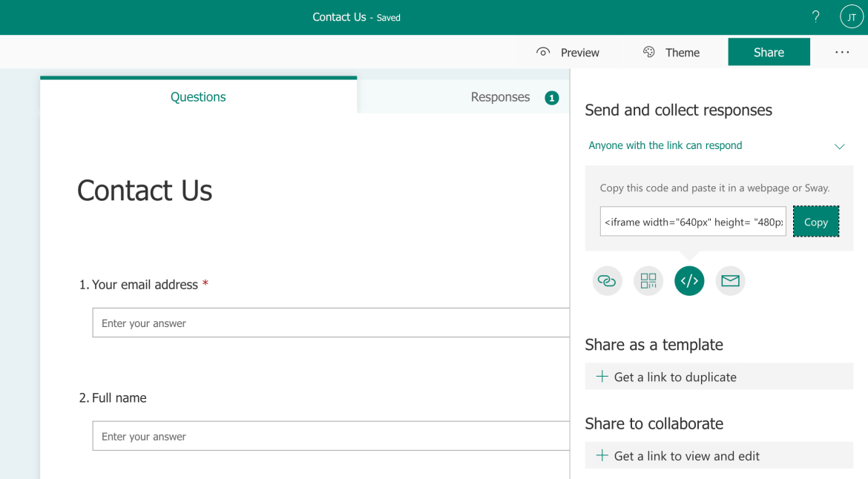Select the QR code sharing icon
The image size is (868, 479).
click(648, 281)
